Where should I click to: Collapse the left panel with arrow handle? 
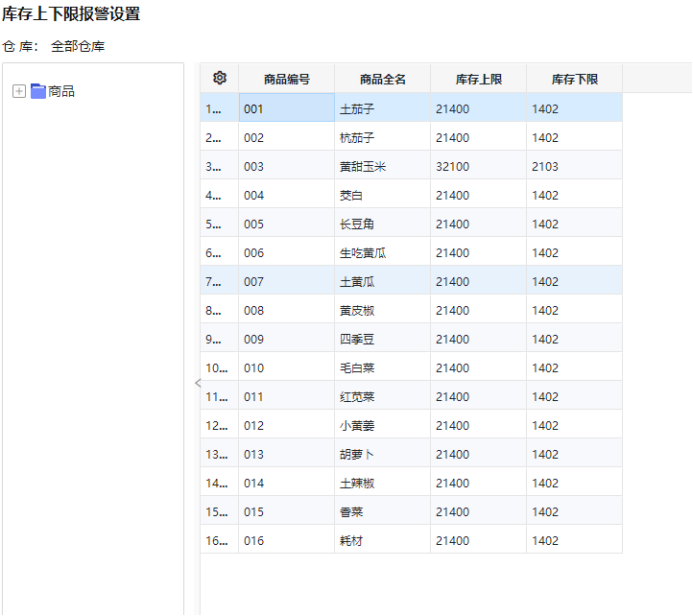coord(198,383)
